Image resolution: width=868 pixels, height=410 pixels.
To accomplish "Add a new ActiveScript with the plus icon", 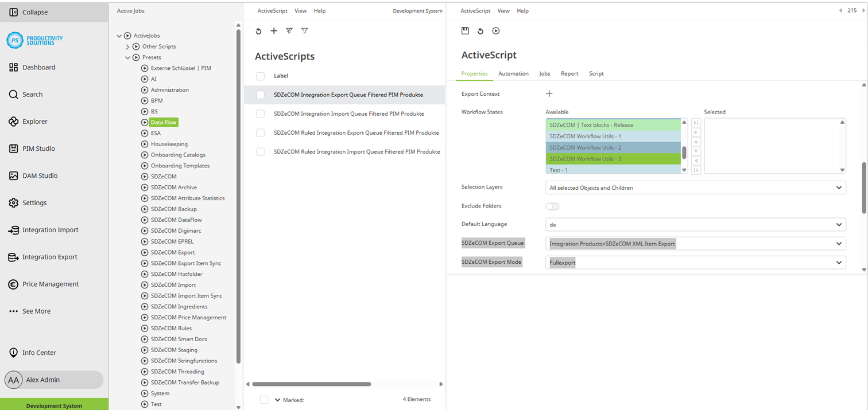I will pyautogui.click(x=274, y=31).
